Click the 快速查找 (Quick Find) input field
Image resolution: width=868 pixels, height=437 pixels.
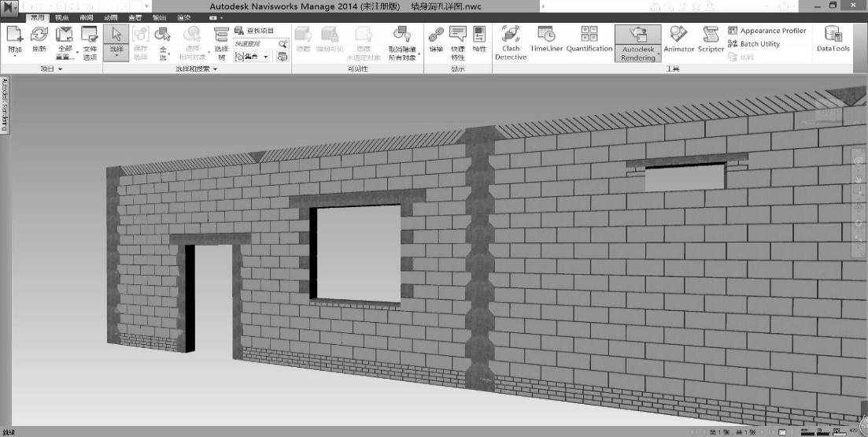click(x=255, y=43)
